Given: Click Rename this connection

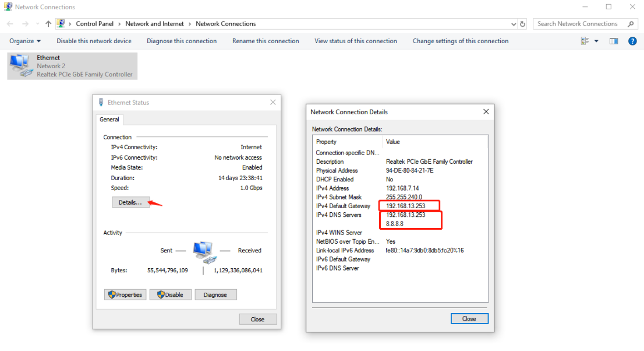Looking at the screenshot, I should [266, 41].
